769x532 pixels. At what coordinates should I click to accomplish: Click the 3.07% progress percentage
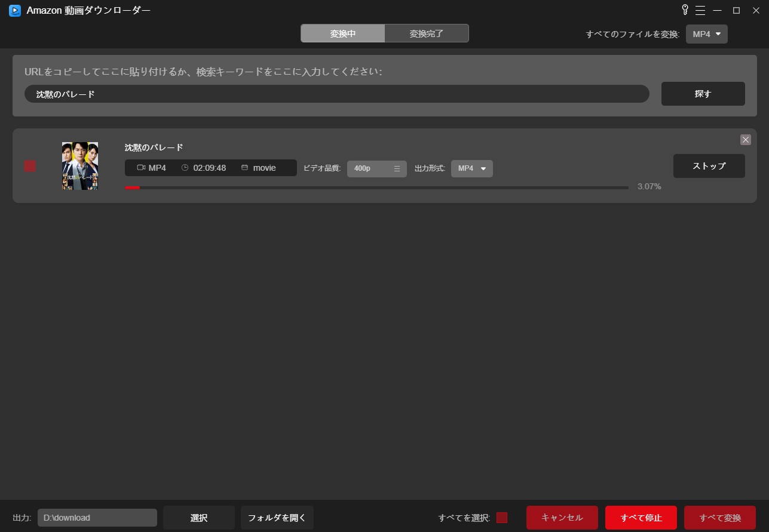tap(649, 186)
